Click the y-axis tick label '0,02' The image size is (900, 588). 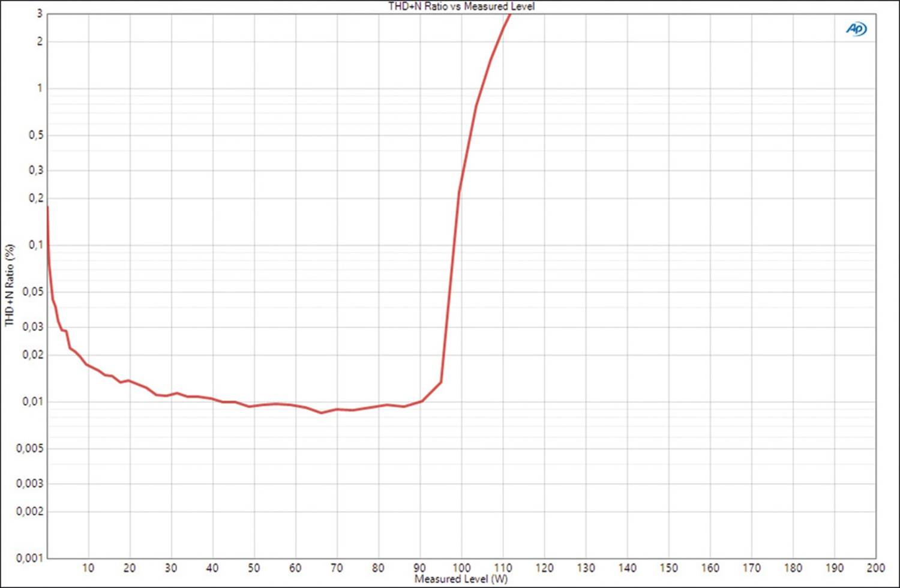pyautogui.click(x=33, y=355)
